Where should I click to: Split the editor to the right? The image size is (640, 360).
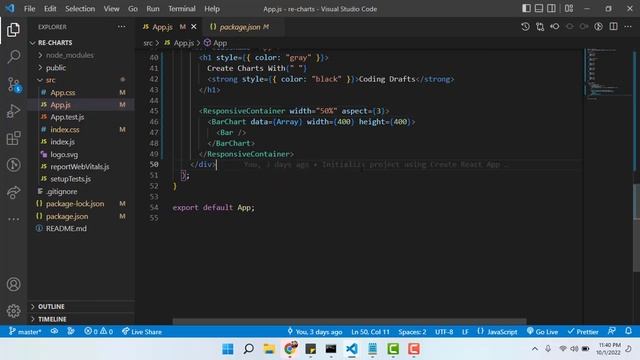pyautogui.click(x=613, y=27)
